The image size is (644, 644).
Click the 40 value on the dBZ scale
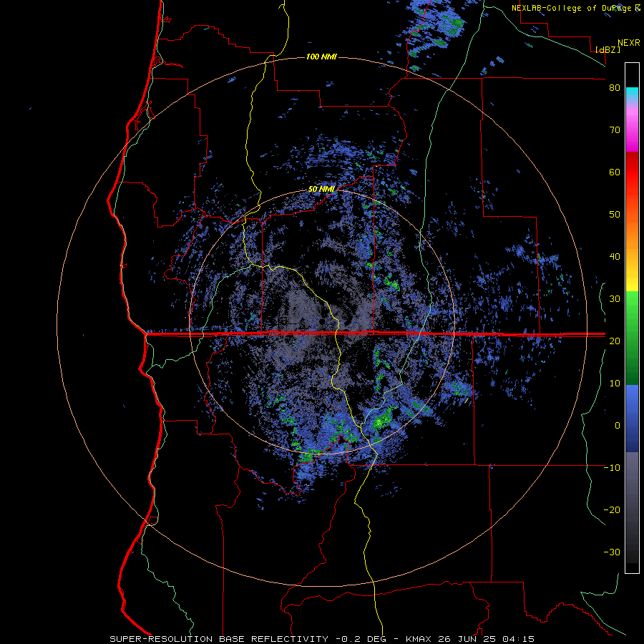(x=615, y=257)
